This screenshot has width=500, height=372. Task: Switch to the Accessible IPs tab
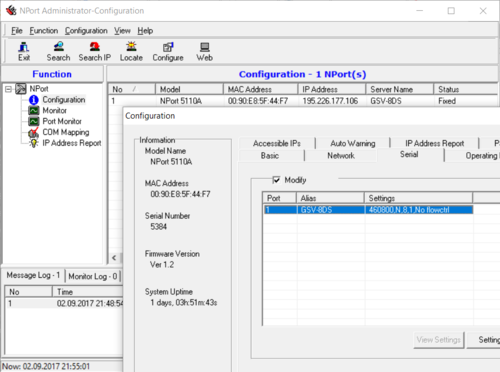click(x=277, y=143)
